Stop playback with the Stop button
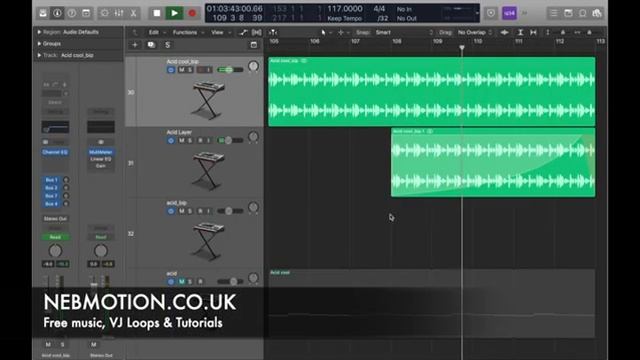Screen dimensions: 640x360 156,13
